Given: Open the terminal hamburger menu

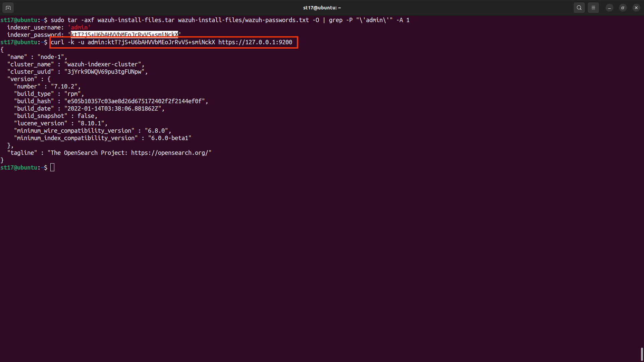Looking at the screenshot, I should point(593,8).
